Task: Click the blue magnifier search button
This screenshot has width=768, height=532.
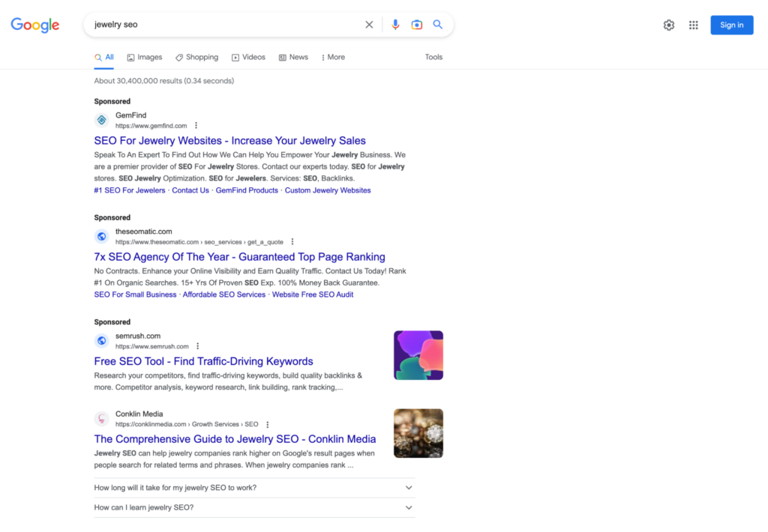Action: point(438,25)
